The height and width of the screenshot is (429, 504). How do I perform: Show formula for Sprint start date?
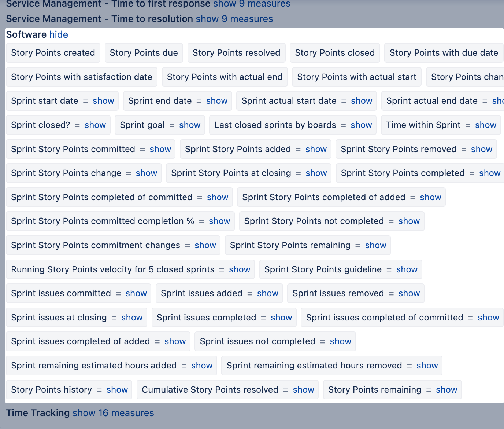coord(103,101)
